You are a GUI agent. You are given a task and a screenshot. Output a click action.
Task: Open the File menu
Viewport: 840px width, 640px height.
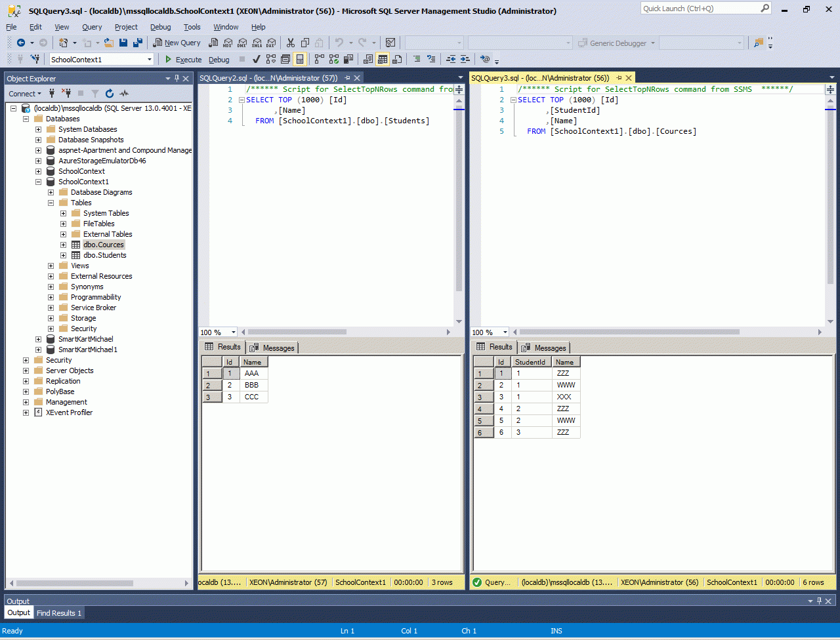tap(11, 27)
